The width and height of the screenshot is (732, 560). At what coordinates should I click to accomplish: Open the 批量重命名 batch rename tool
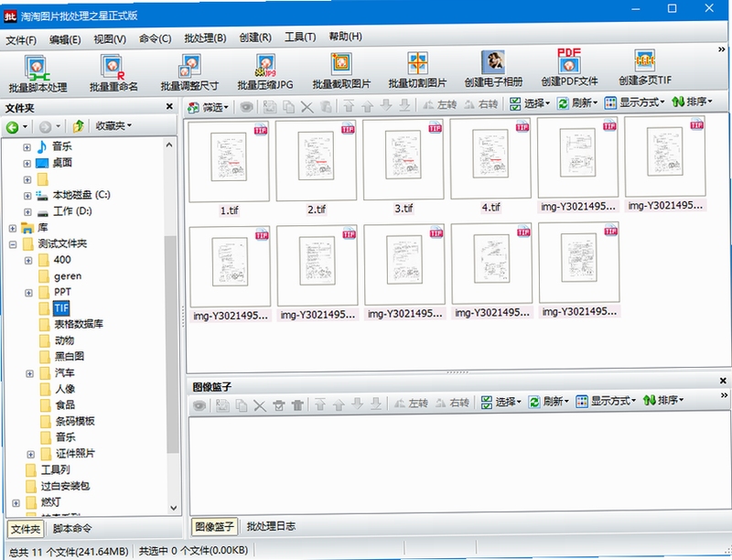click(x=113, y=72)
